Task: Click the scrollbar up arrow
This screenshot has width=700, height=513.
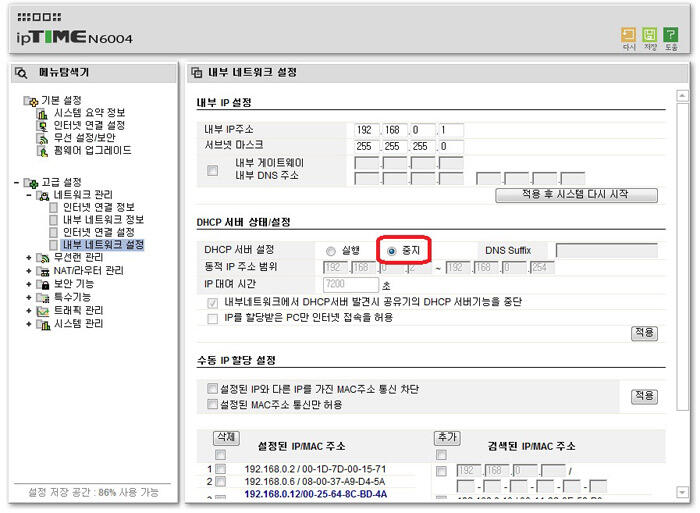Action: point(682,96)
